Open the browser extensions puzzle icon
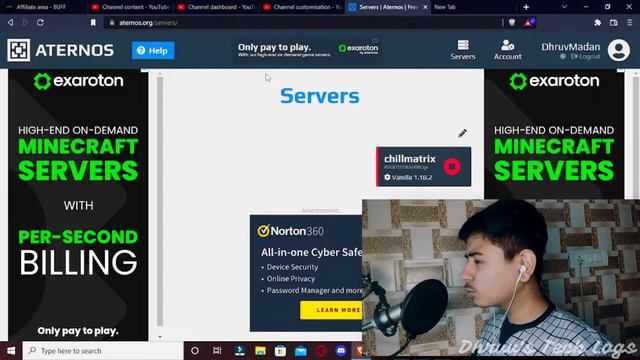The height and width of the screenshot is (360, 640). (x=598, y=22)
